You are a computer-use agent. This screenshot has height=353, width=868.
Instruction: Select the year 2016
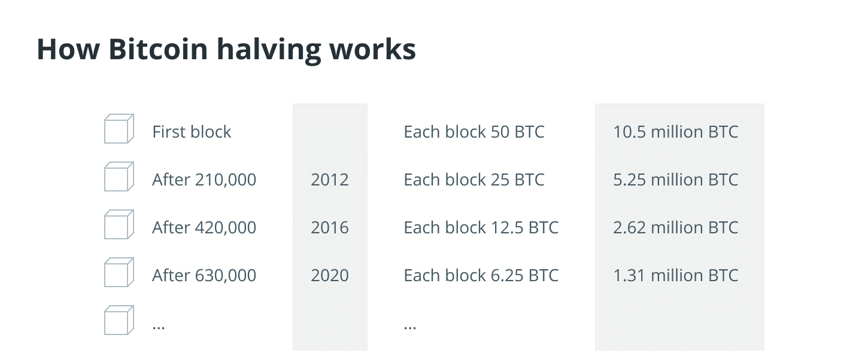coord(330,227)
